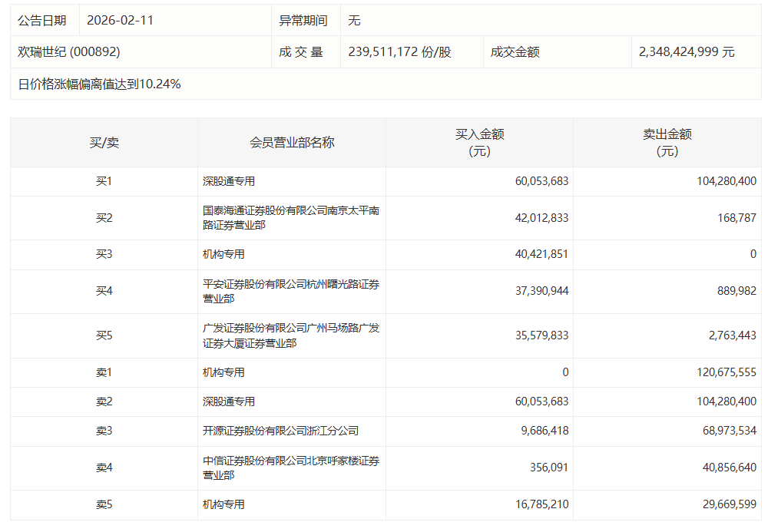The width and height of the screenshot is (768, 532).
Task: Open 国泰海通证券南京太平南路 branch name
Action: coord(290,218)
